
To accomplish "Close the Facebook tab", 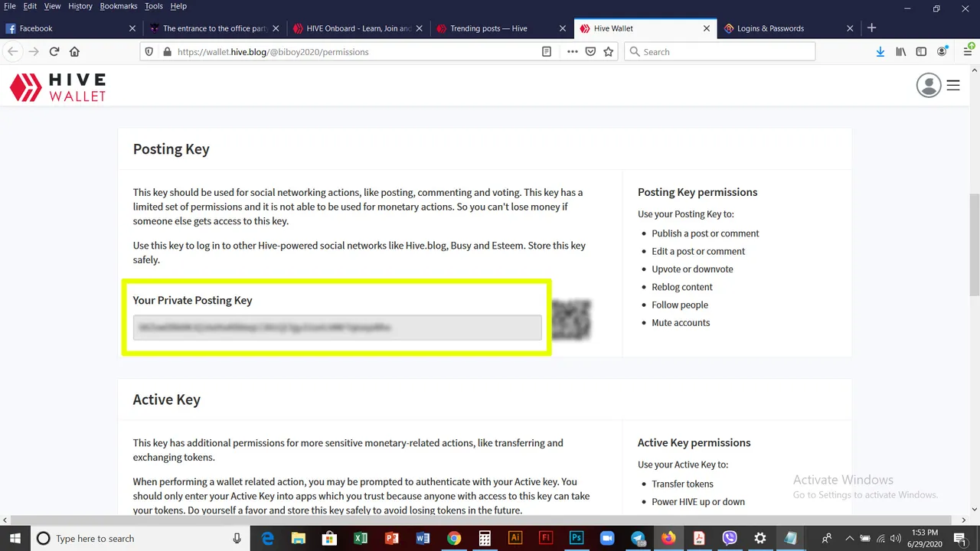I will [132, 28].
